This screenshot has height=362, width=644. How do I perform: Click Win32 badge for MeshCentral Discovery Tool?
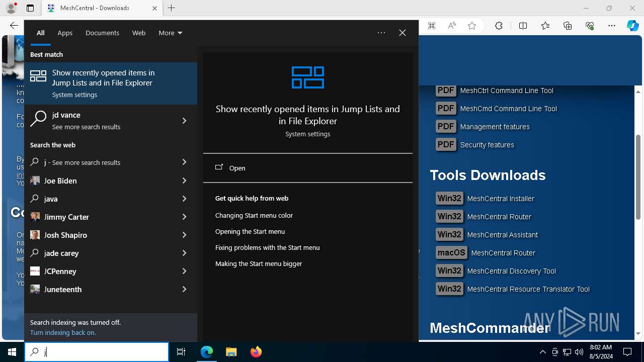pos(449,271)
